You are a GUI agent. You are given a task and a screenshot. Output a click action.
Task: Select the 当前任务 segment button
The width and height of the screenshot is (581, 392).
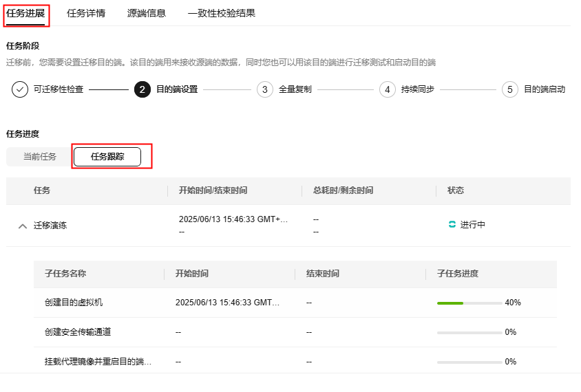tap(40, 157)
